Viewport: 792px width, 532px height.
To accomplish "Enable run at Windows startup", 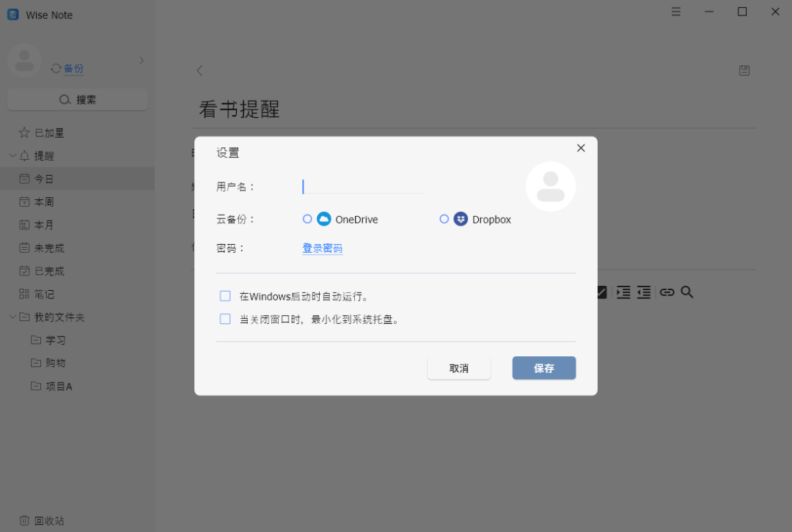I will [225, 295].
